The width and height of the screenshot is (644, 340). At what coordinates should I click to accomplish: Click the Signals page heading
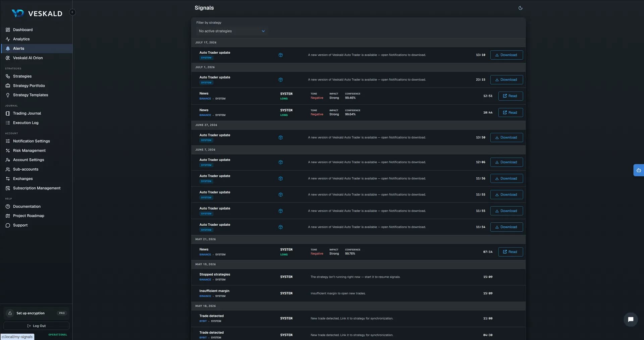204,8
